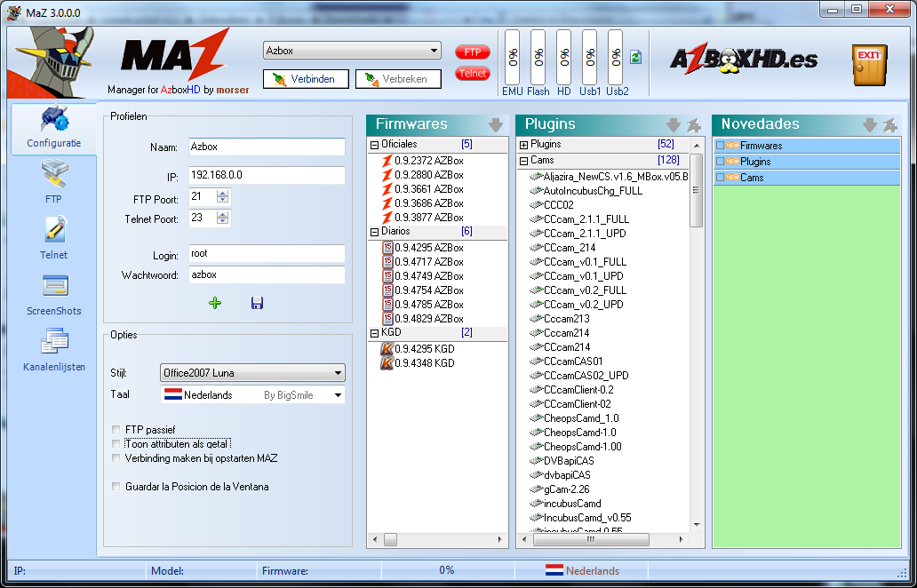This screenshot has width=917, height=588.
Task: Collapse the KGD firmware group
Action: 374,333
